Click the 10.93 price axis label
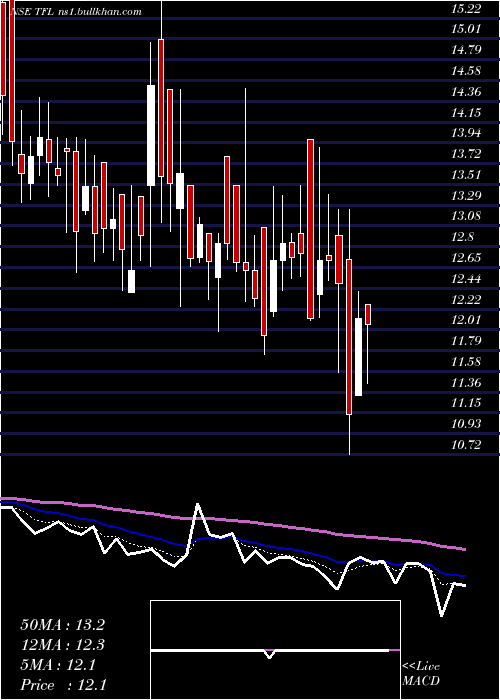Image resolution: width=500 pixels, height=700 pixels. 466,424
